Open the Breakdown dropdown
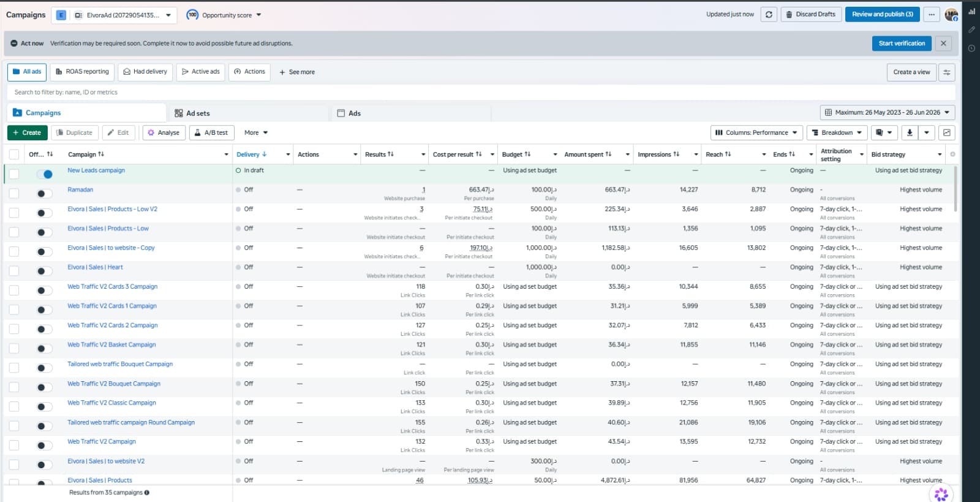Image resolution: width=980 pixels, height=502 pixels. click(837, 132)
